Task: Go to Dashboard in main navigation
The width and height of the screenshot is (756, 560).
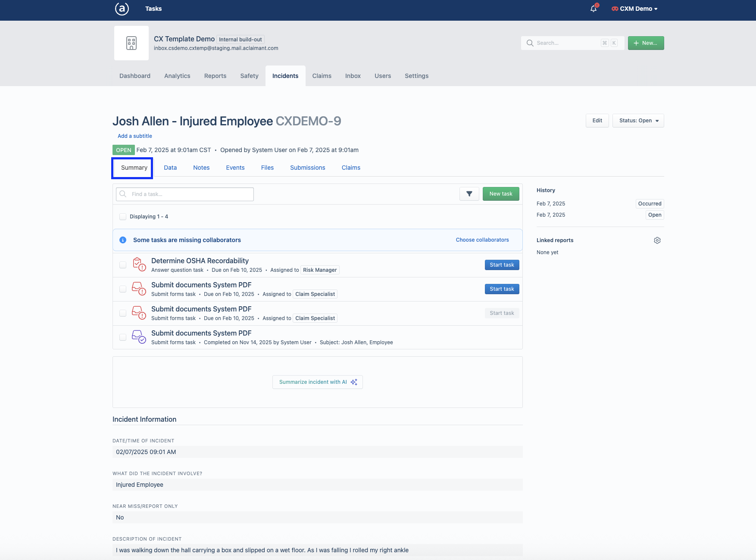Action: pos(135,76)
